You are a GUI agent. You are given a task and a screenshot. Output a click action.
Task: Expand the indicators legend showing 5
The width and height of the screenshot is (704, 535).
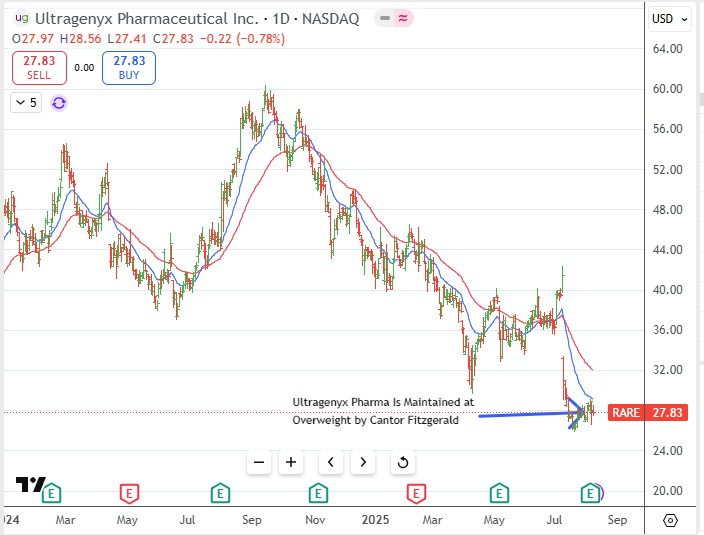[26, 103]
